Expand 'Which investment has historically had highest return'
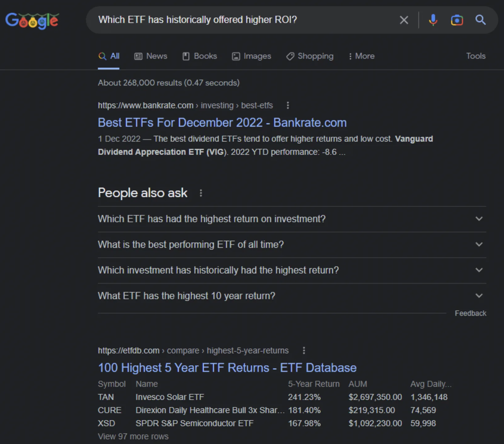This screenshot has height=444, width=504. 292,270
